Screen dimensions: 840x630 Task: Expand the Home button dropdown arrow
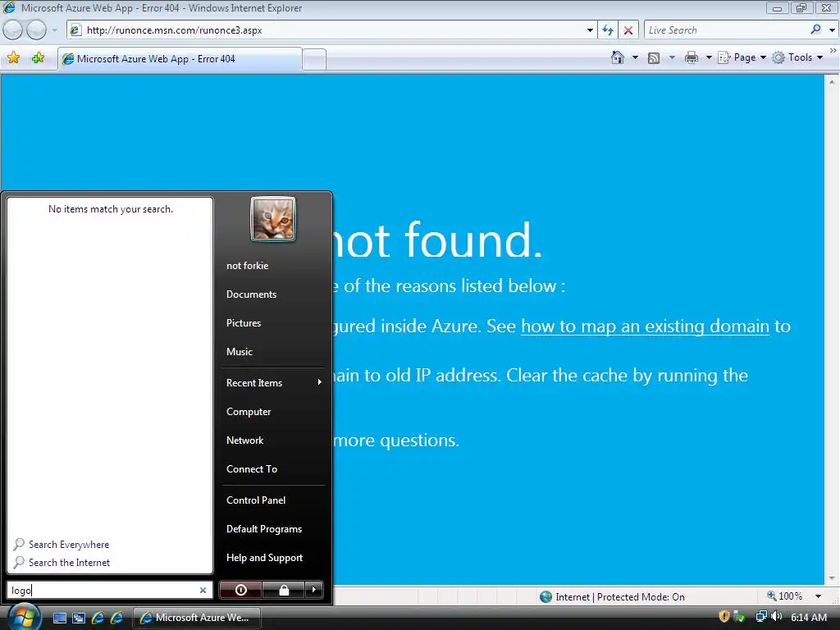pyautogui.click(x=635, y=57)
